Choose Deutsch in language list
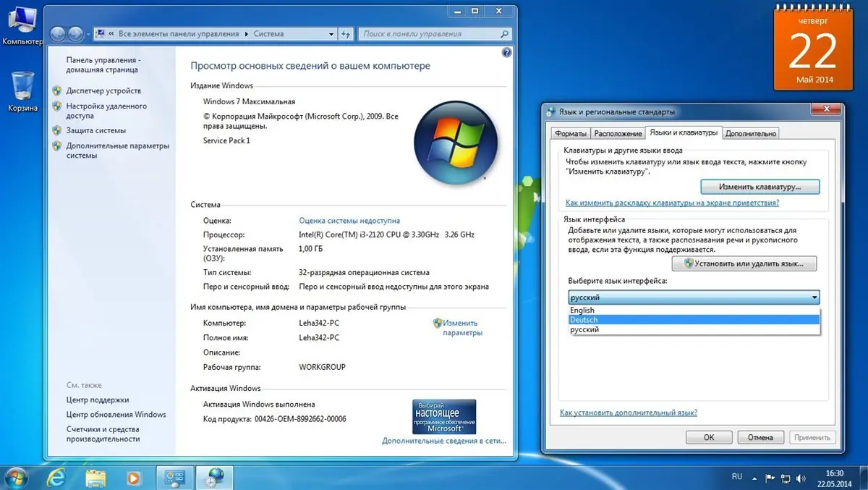Viewport: 868px width, 490px height. tap(694, 320)
